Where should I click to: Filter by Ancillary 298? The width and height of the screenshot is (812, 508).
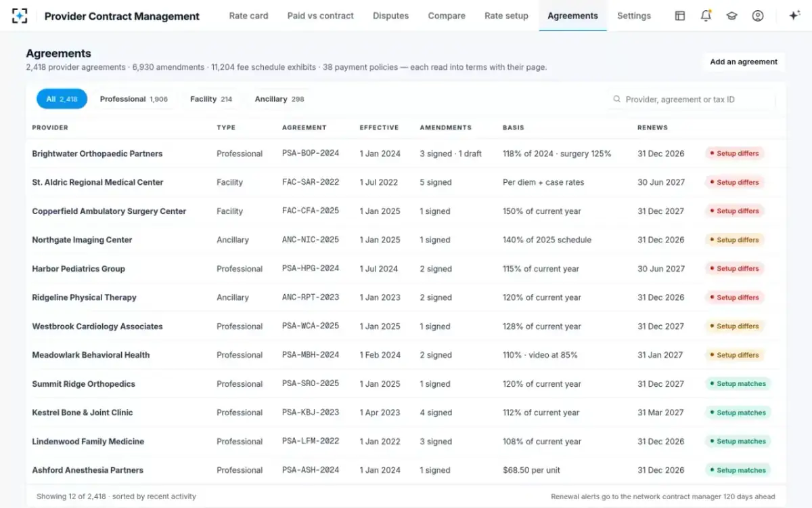pos(279,99)
